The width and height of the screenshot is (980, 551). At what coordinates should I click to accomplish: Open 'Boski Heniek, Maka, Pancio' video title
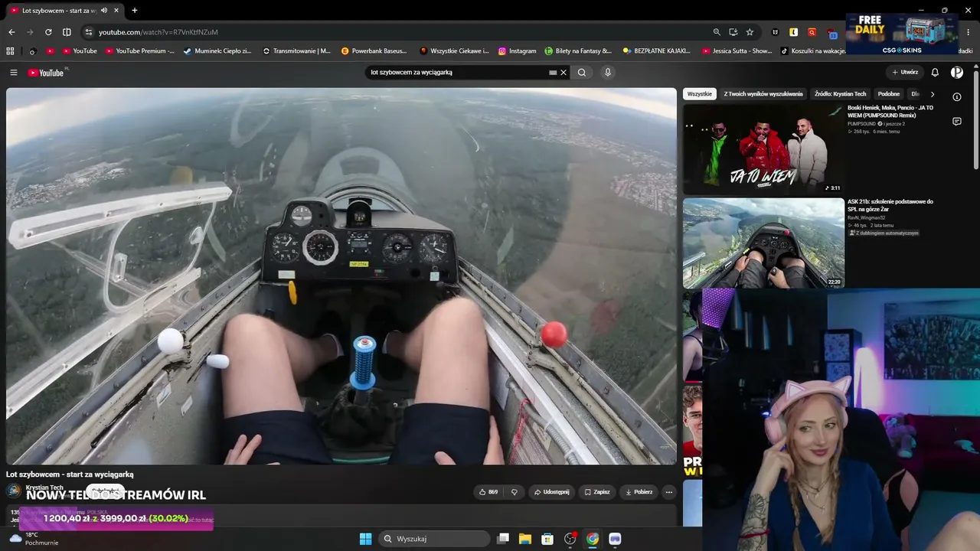tap(890, 111)
